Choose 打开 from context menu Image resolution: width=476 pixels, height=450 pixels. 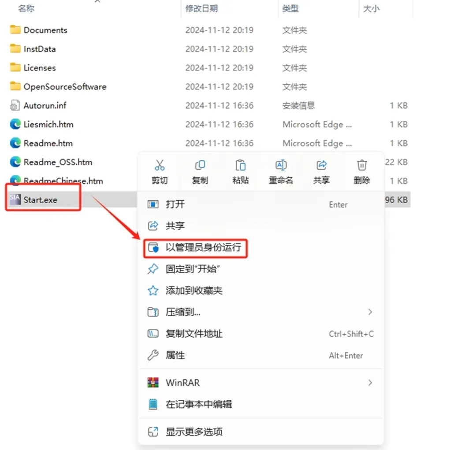(261, 204)
